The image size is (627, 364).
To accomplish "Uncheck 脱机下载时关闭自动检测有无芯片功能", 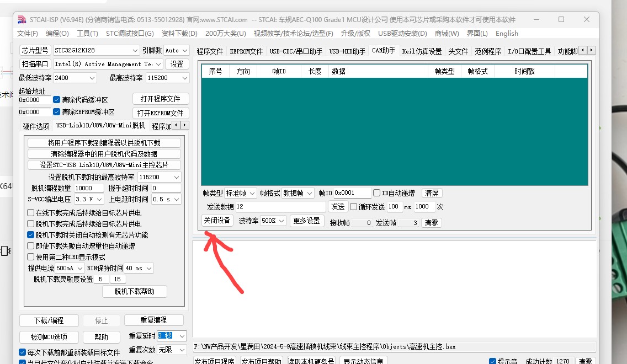I will pyautogui.click(x=30, y=235).
